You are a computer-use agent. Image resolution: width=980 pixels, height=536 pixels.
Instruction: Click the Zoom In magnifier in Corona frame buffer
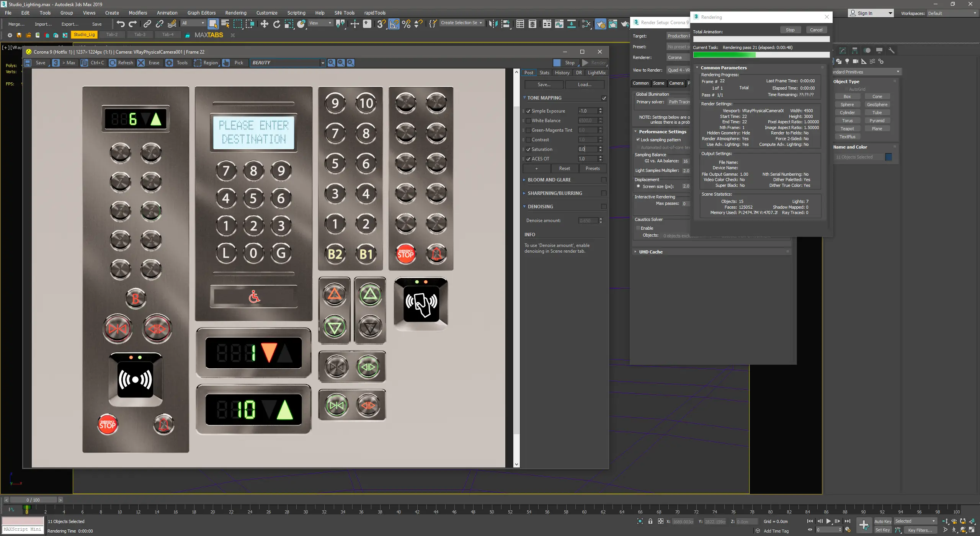click(331, 62)
